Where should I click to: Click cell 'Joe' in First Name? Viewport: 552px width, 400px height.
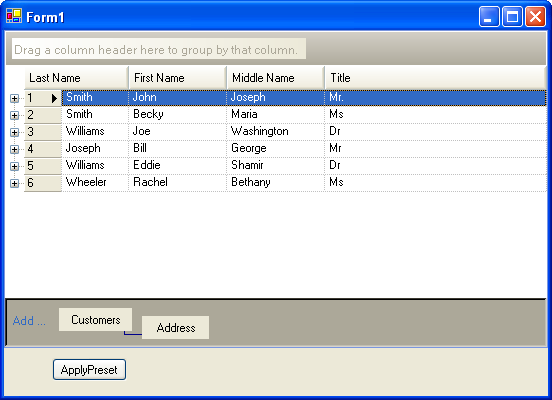(x=178, y=131)
